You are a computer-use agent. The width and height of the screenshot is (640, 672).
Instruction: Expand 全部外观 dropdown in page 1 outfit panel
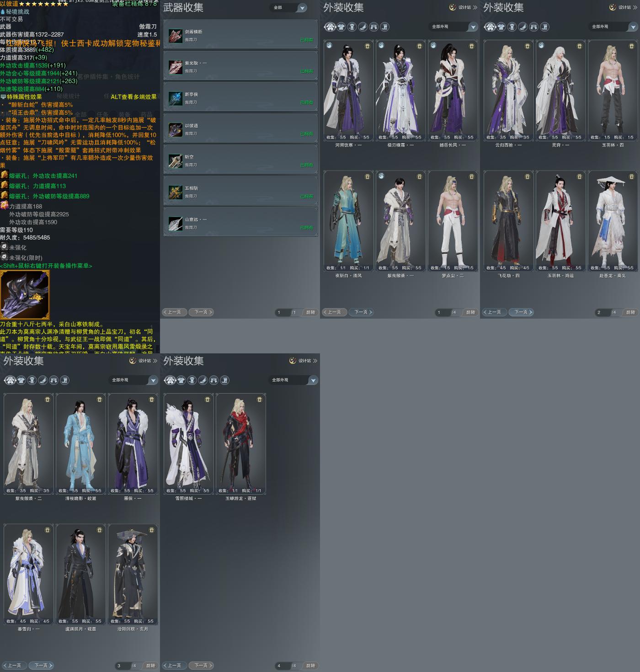453,27
